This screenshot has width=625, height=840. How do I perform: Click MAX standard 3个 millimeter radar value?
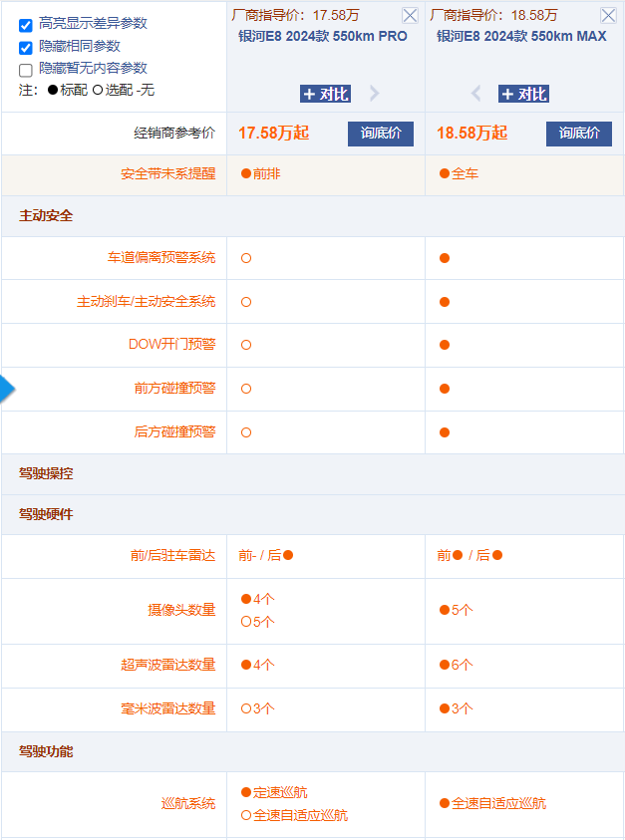coord(457,708)
